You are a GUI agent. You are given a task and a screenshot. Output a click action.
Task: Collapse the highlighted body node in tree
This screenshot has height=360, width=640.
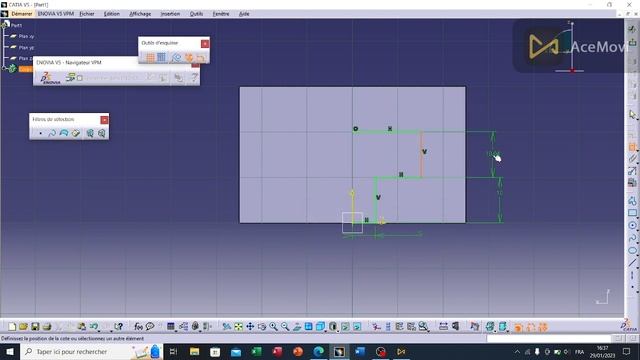click(x=4, y=69)
